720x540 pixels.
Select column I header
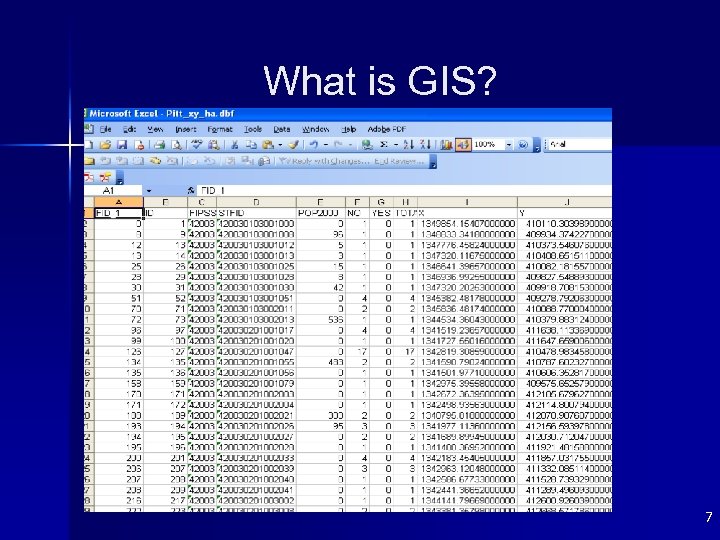click(x=467, y=202)
